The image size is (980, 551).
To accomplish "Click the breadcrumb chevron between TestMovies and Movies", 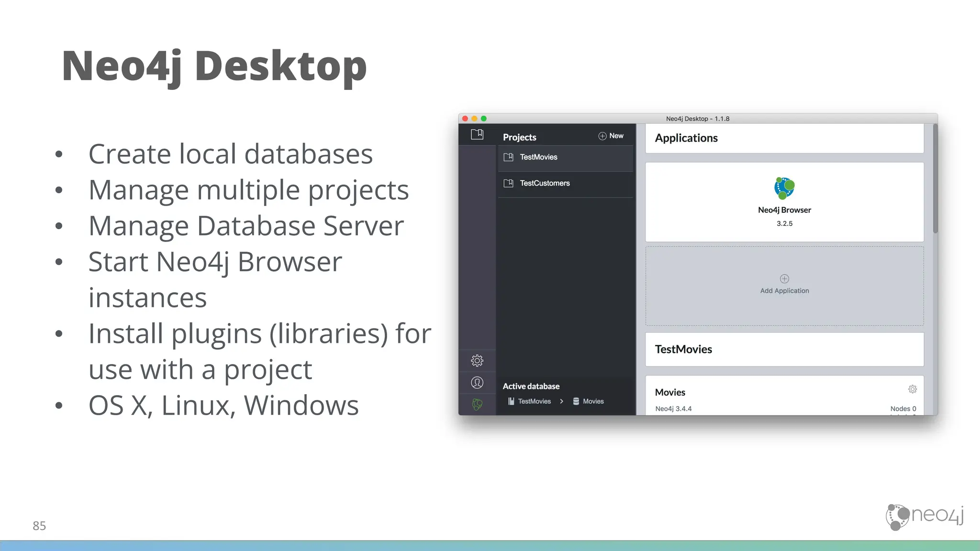I will pos(562,401).
